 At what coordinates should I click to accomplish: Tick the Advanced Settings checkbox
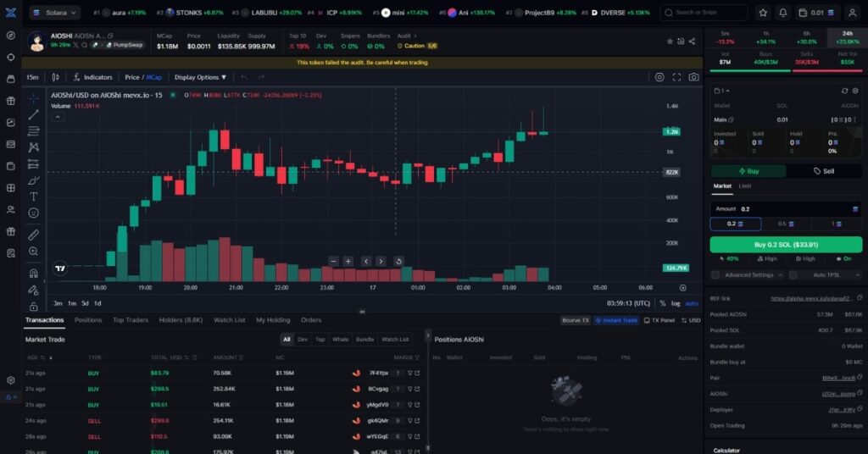(x=715, y=274)
